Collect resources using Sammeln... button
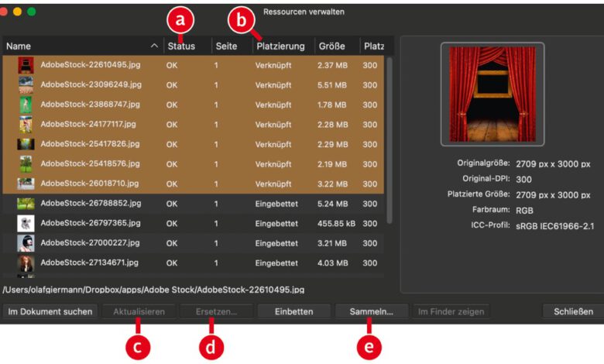 tap(372, 311)
